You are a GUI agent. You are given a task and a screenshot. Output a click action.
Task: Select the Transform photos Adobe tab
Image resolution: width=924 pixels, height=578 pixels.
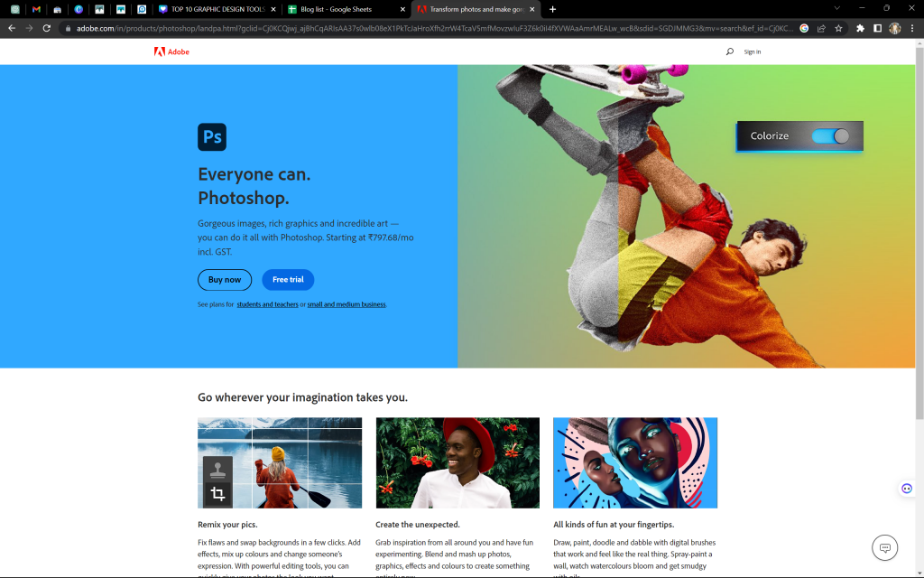475,9
